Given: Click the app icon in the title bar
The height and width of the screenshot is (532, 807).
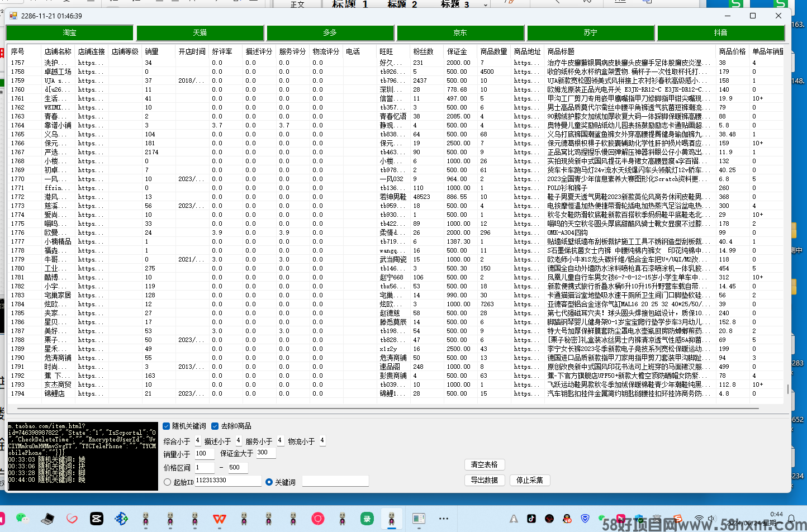Looking at the screenshot, I should [13, 16].
